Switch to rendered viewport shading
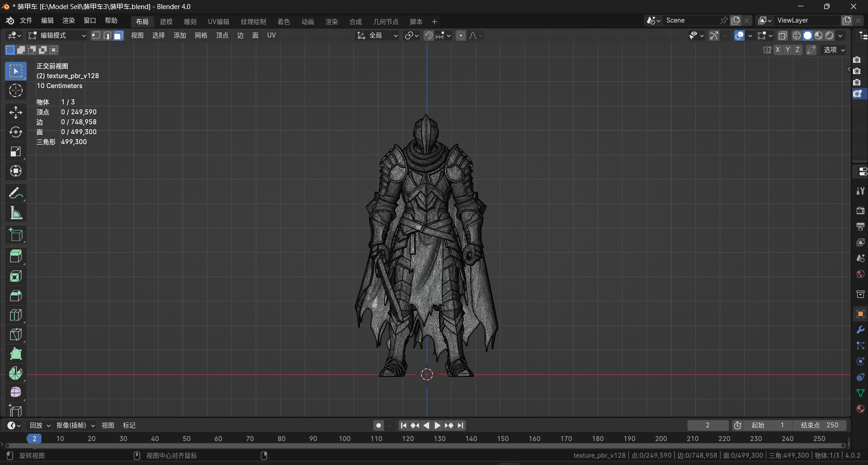The width and height of the screenshot is (868, 465). [830, 35]
